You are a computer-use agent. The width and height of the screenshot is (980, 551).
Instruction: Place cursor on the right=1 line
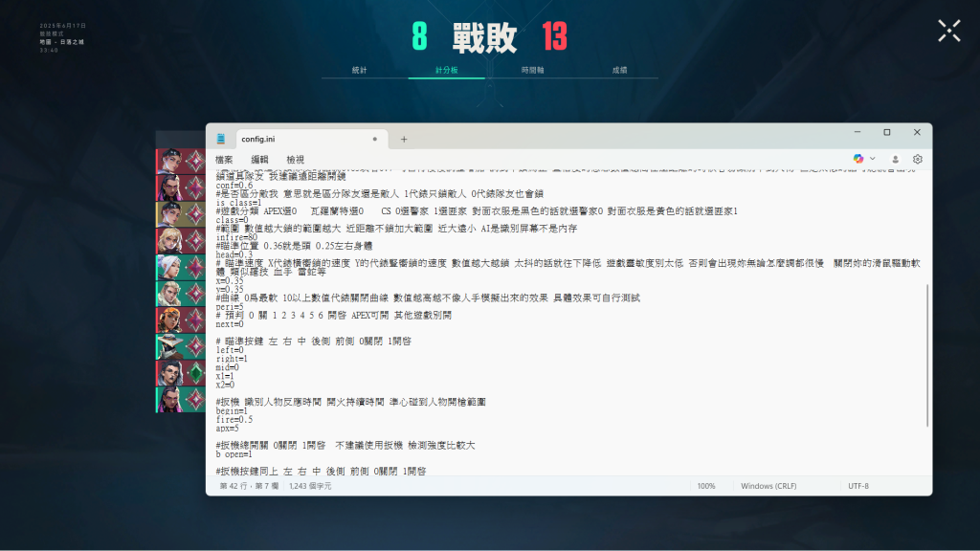(232, 360)
